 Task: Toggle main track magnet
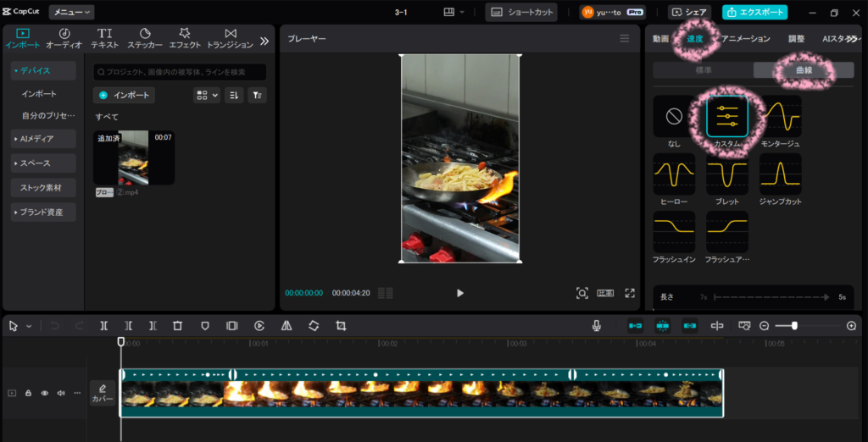[635, 326]
